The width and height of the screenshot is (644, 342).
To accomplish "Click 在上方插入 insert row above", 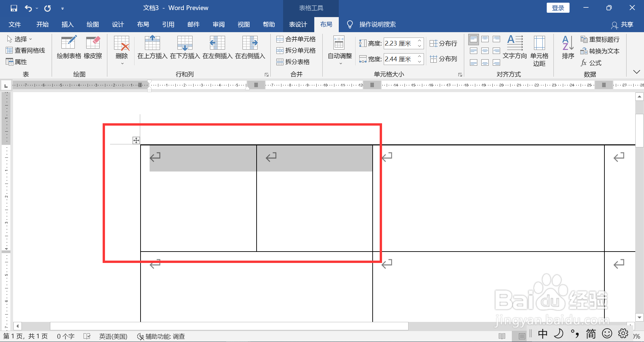I will [x=152, y=47].
